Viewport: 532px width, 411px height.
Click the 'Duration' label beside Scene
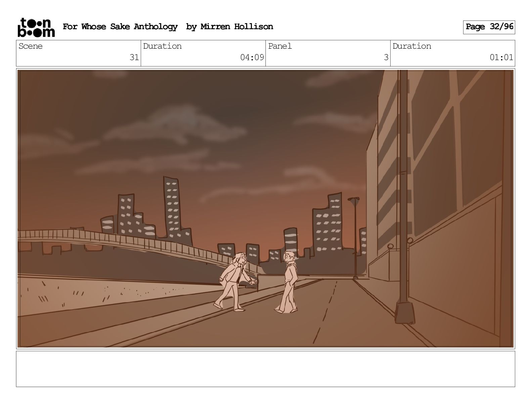(x=162, y=46)
